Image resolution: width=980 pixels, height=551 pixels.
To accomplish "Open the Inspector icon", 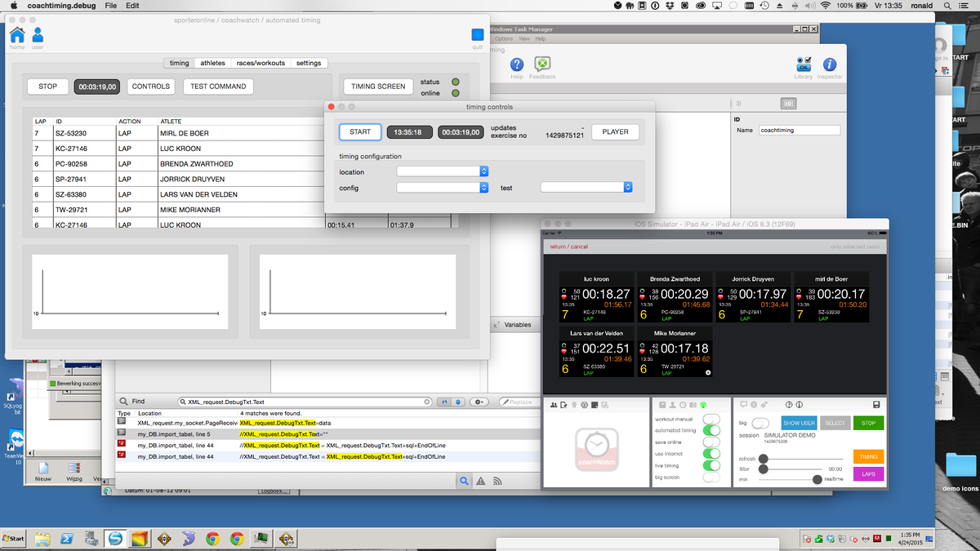I will [829, 64].
